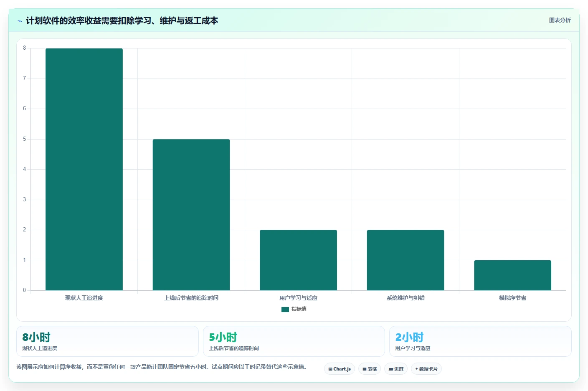Select the Chart.js tag chip

coord(340,369)
